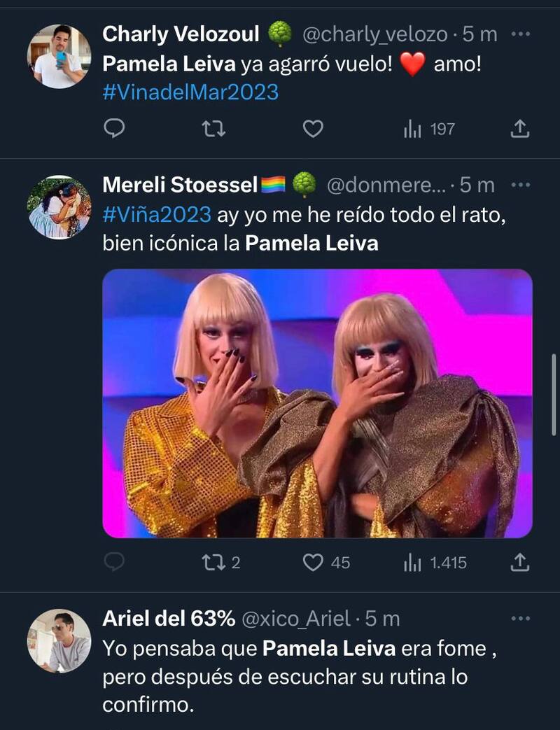Reply to Charly Velozoul's tweet
This screenshot has height=730, width=560.
coord(114,129)
